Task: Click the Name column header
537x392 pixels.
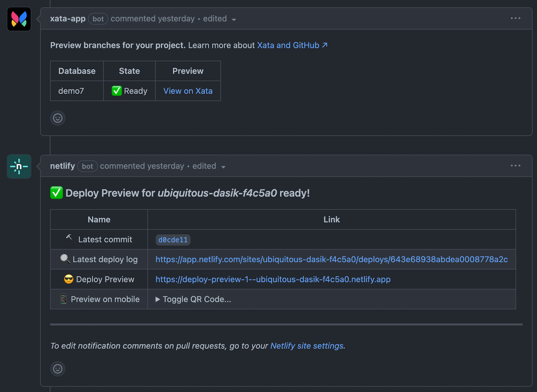Action: 99,220
